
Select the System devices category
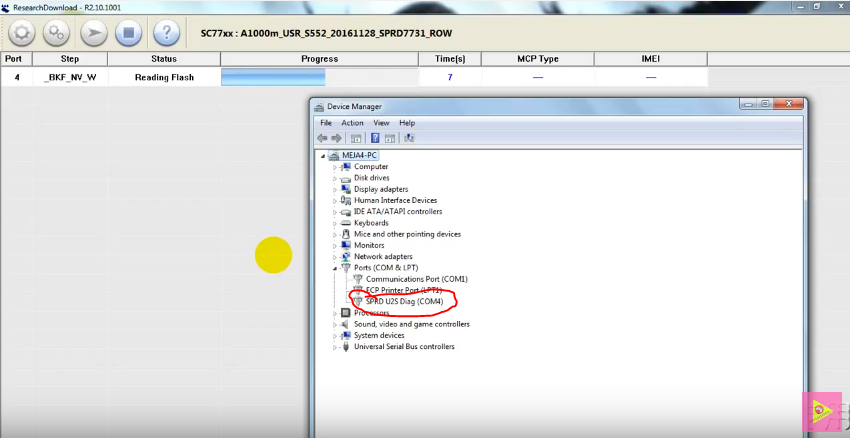pos(379,336)
